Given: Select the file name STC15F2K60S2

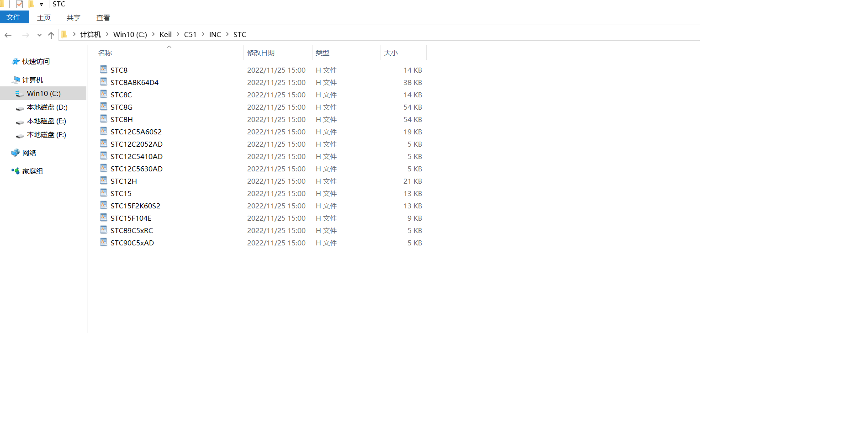Looking at the screenshot, I should point(135,206).
